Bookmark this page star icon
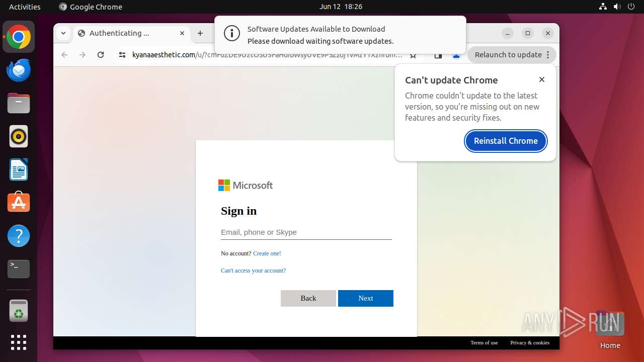 coord(413,55)
